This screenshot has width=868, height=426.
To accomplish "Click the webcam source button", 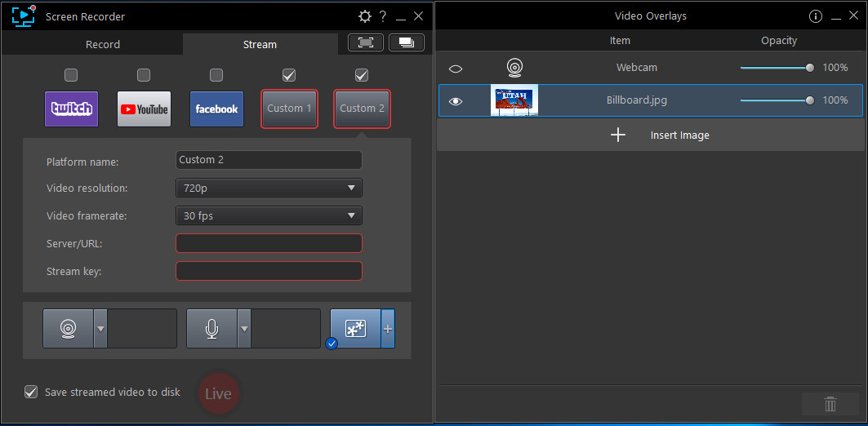I will pyautogui.click(x=68, y=328).
